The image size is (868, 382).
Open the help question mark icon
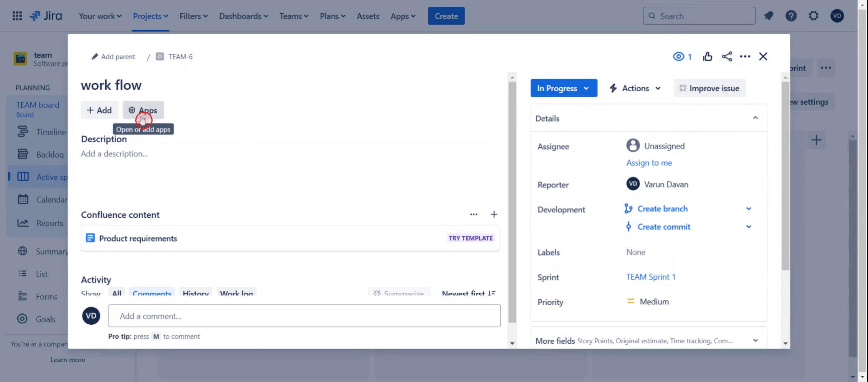(x=791, y=16)
